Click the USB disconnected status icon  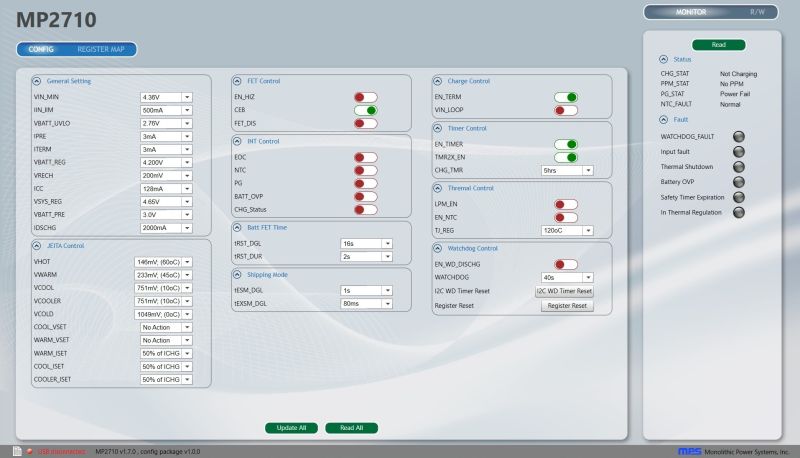[x=29, y=451]
